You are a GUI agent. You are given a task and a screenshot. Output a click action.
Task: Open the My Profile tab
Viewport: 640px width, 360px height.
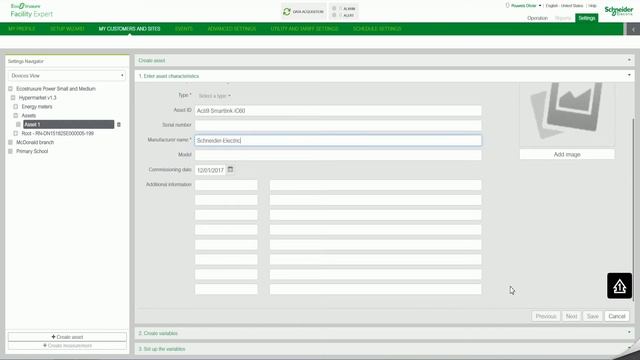pos(22,29)
